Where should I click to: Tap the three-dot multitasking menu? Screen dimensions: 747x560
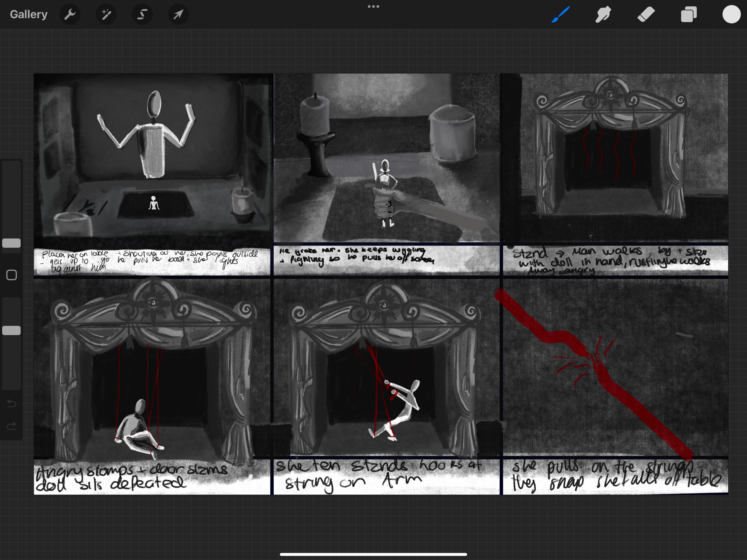point(373,6)
